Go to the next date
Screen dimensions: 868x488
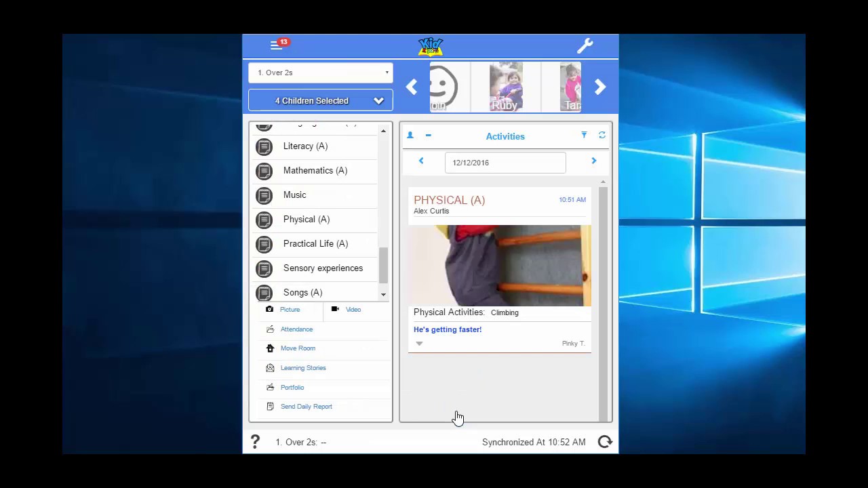coord(593,161)
